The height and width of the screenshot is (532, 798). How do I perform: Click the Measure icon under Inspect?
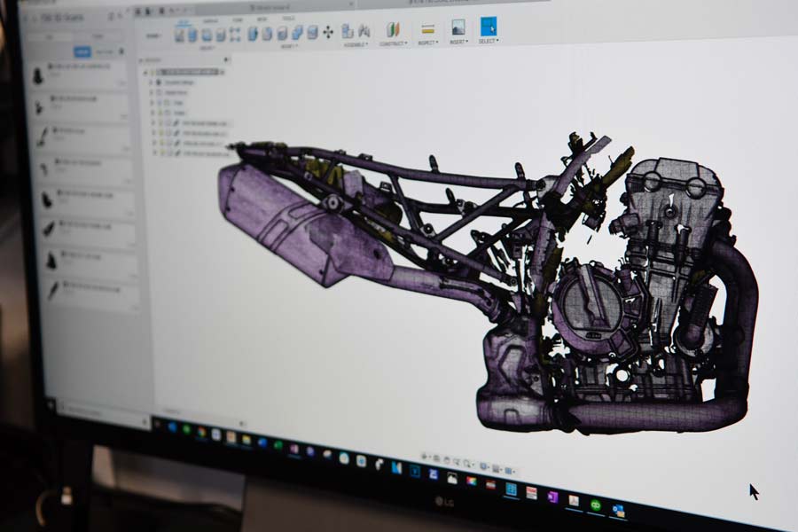[427, 29]
